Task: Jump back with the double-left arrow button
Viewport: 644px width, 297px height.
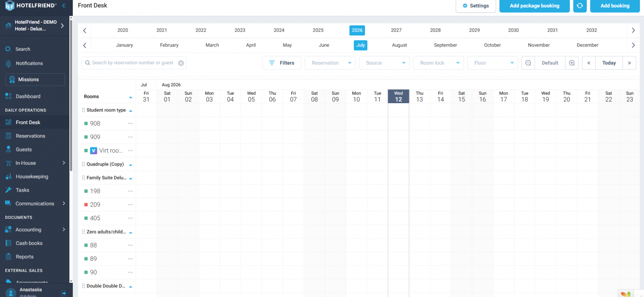Action: (x=589, y=63)
